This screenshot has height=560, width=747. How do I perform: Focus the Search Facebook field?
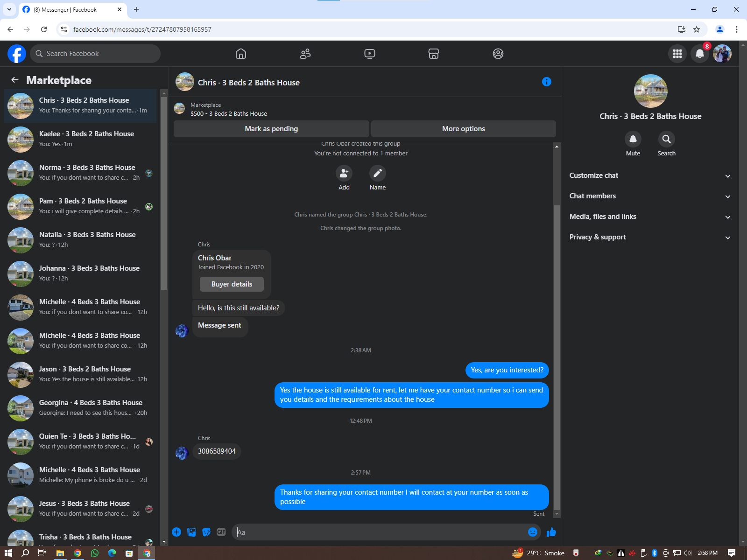[95, 54]
